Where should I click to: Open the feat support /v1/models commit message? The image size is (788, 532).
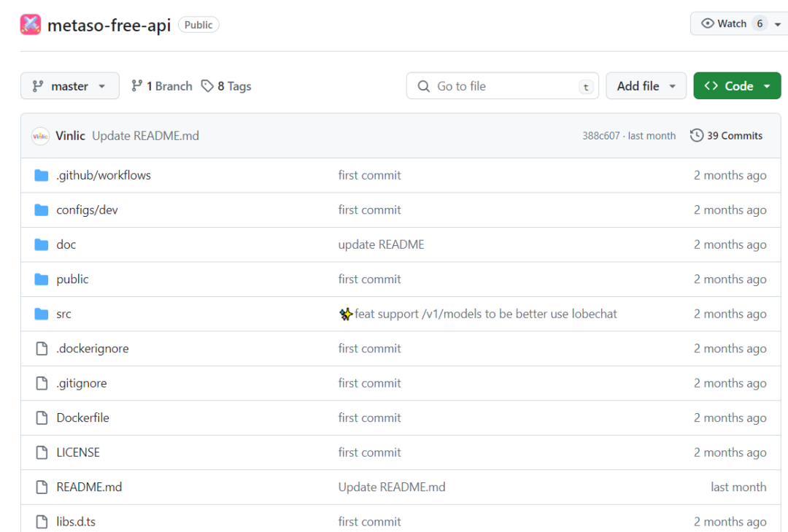485,314
